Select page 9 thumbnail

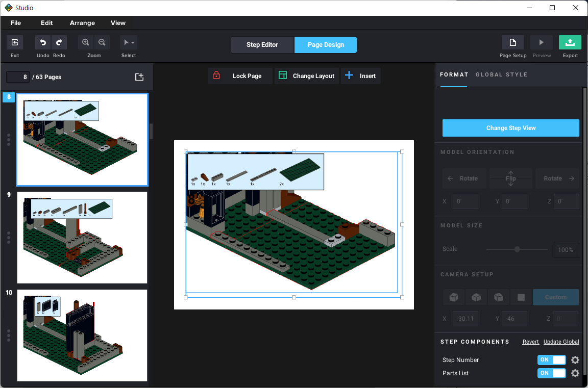click(x=82, y=238)
